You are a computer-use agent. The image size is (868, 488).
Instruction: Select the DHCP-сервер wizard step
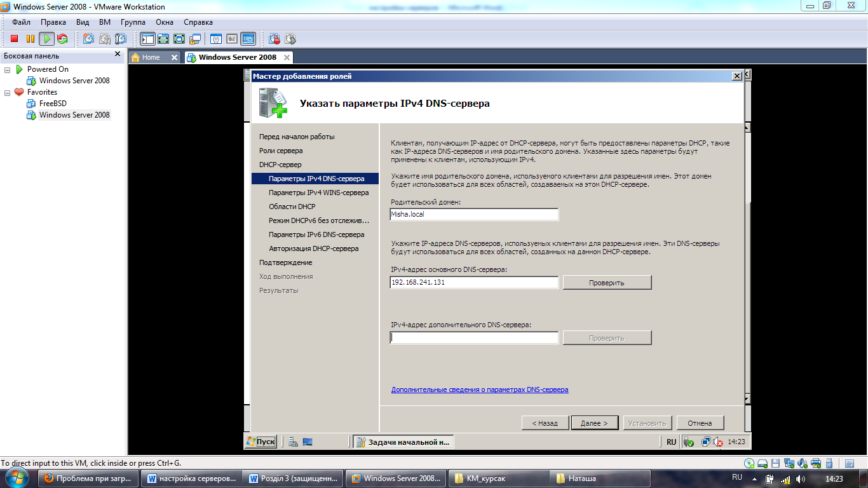point(280,165)
